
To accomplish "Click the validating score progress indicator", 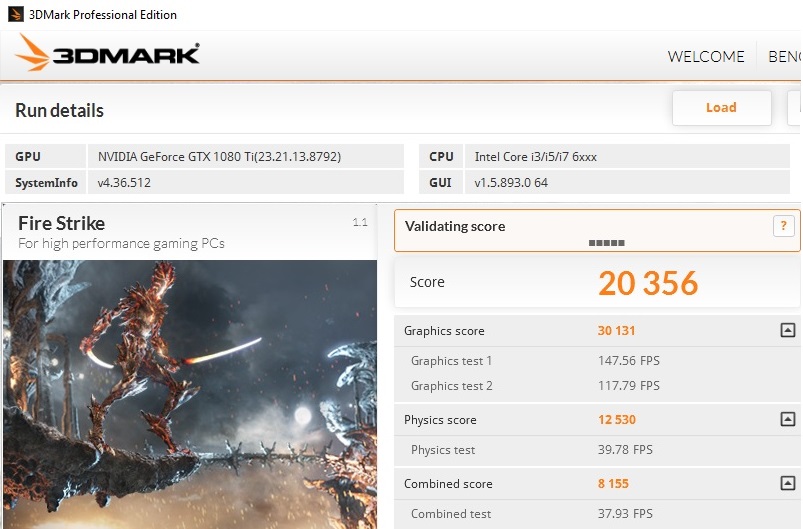I will click(606, 243).
